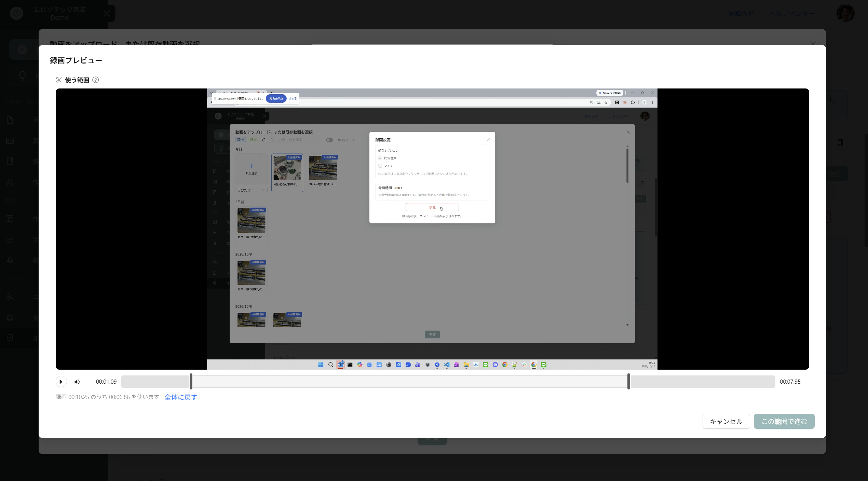Open お知らせ in the top bar
This screenshot has height=481, width=868.
pyautogui.click(x=741, y=13)
